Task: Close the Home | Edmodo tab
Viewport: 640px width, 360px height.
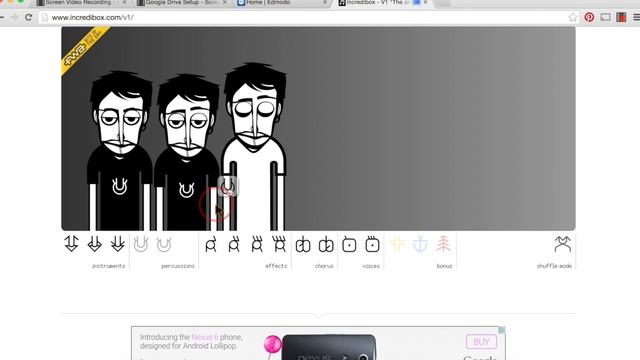Action: coord(325,2)
